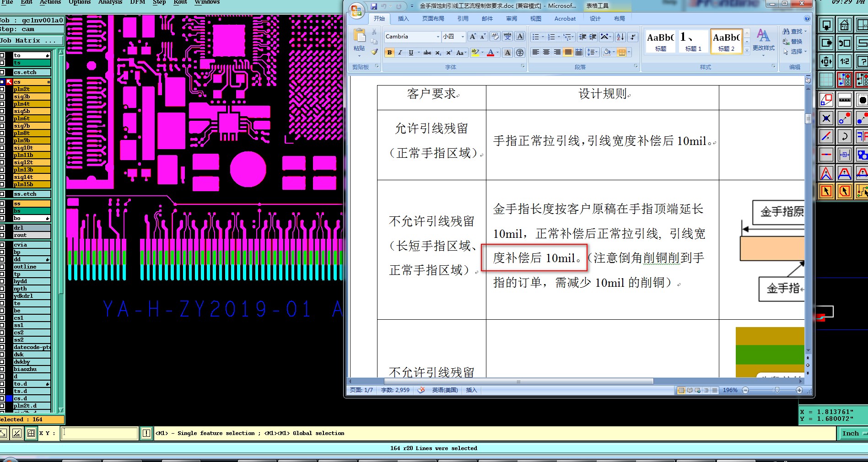Click the home icon in CAM toolbar
The height and width of the screenshot is (462, 868).
[844, 25]
